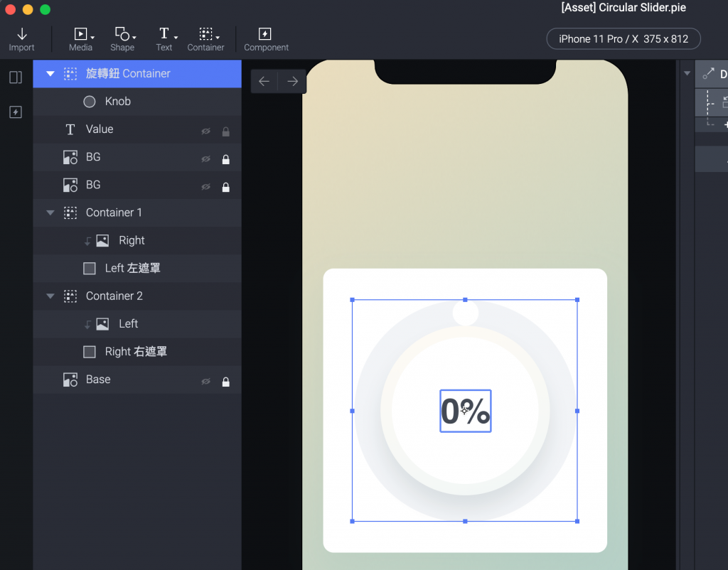
Task: Open Media tool dropdown arrow
Action: point(92,37)
